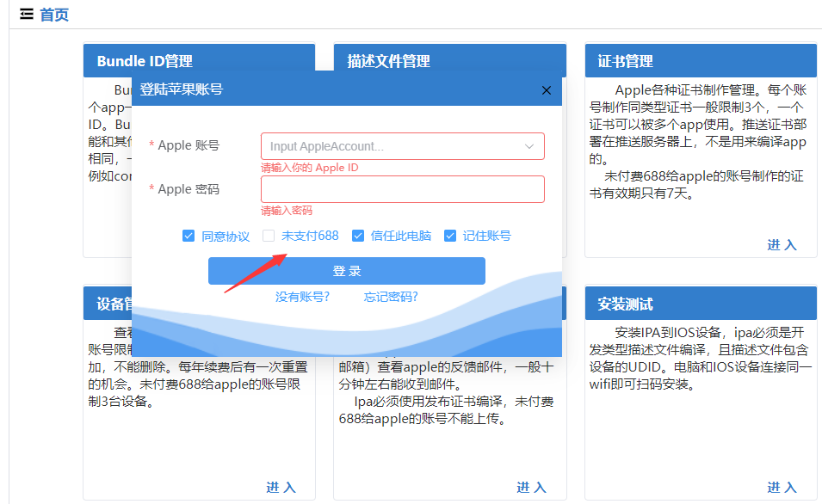This screenshot has height=504, width=822.
Task: Open the 忘记密码? link
Action: 391,297
